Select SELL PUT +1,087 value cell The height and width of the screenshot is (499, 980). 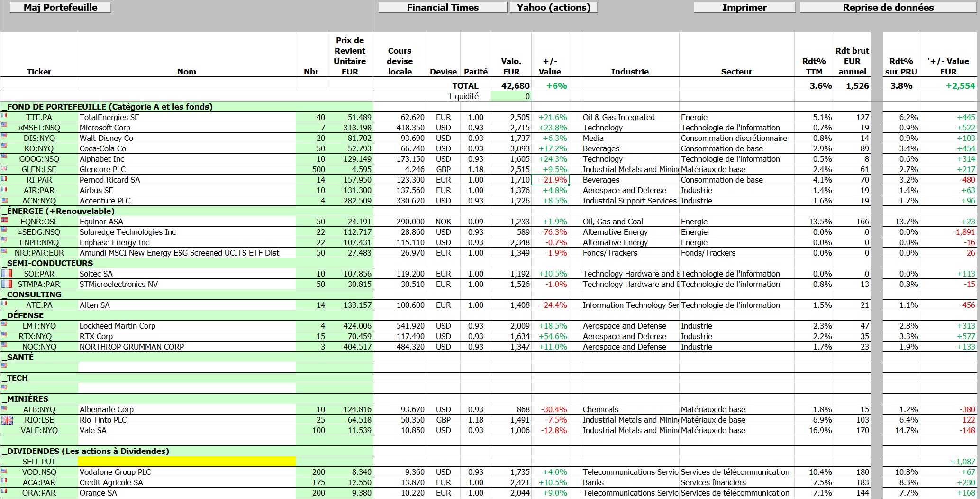coord(948,462)
